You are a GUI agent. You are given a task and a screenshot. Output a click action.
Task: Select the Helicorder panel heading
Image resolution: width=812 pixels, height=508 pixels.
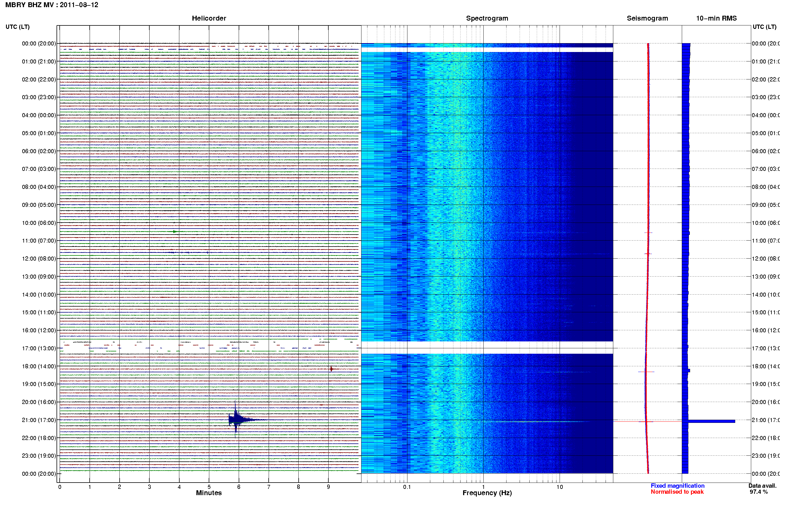click(x=209, y=19)
